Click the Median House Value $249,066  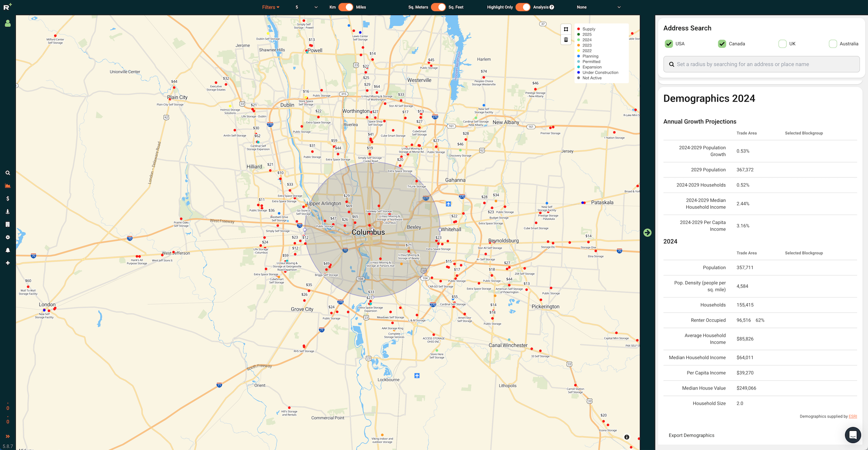(746, 388)
